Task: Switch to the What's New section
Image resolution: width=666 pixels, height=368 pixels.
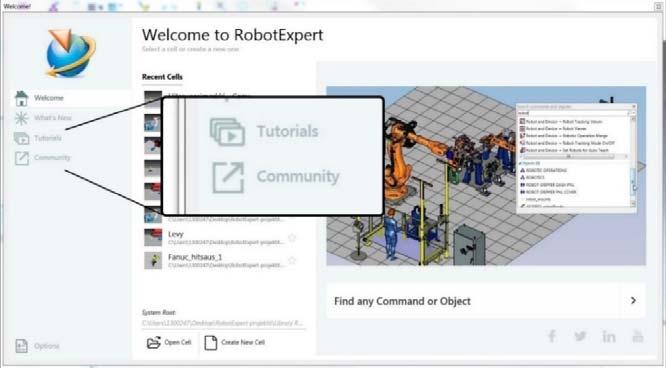Action: pyautogui.click(x=53, y=118)
